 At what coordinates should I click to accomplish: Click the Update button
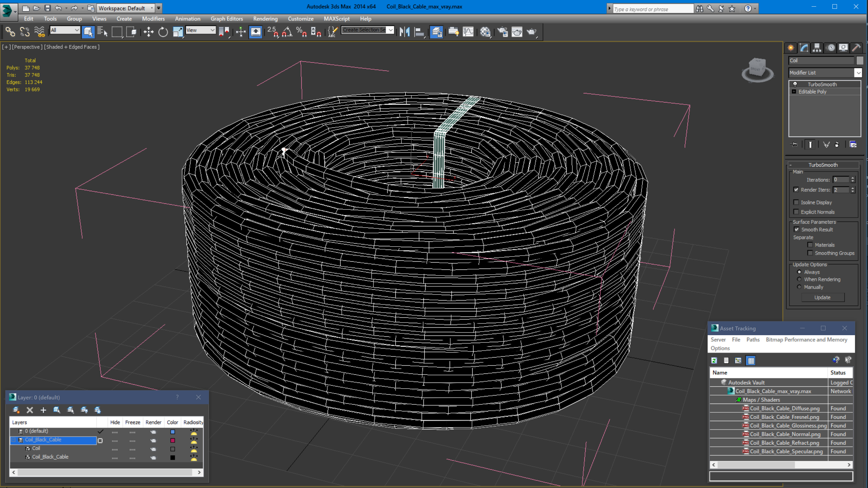click(822, 297)
